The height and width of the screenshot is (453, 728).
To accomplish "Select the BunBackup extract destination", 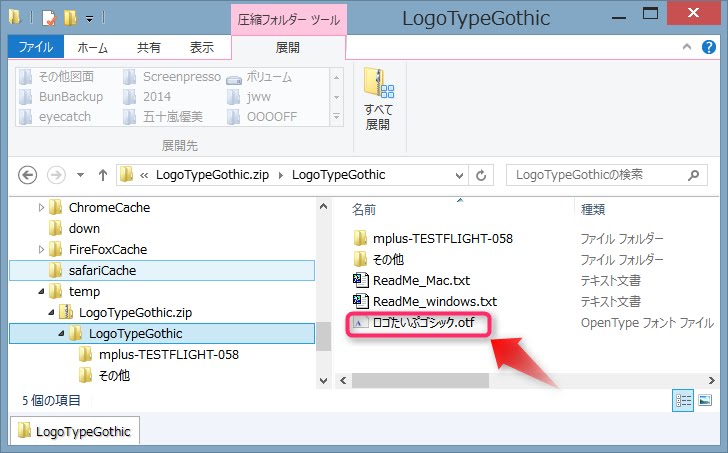I will 61,97.
